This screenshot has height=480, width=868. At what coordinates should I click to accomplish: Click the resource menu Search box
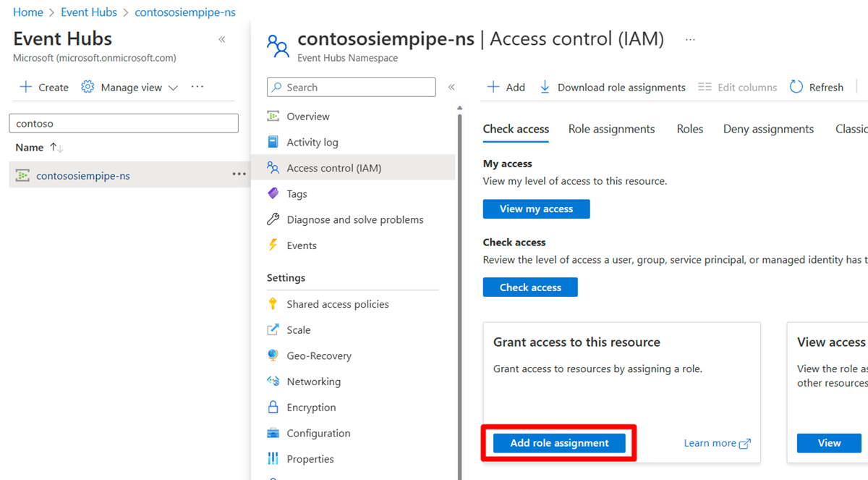[352, 87]
